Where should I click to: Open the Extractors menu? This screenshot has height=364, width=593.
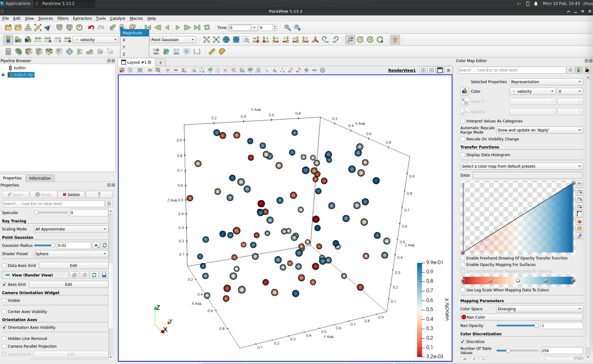[x=82, y=18]
